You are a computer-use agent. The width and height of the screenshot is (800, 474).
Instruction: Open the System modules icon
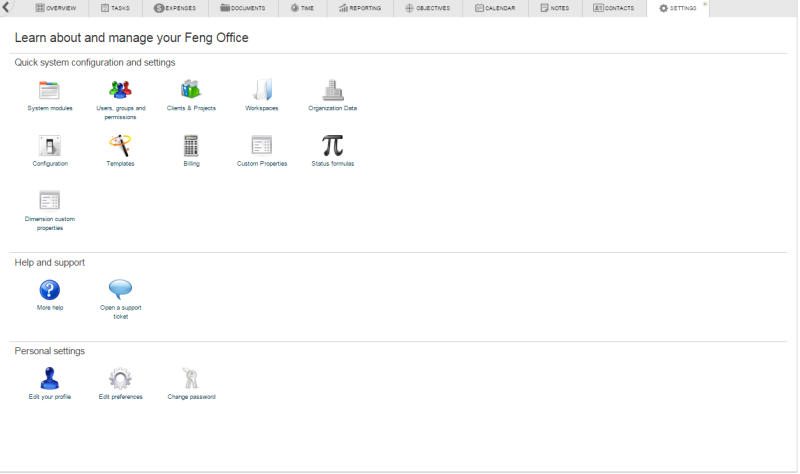[x=49, y=90]
